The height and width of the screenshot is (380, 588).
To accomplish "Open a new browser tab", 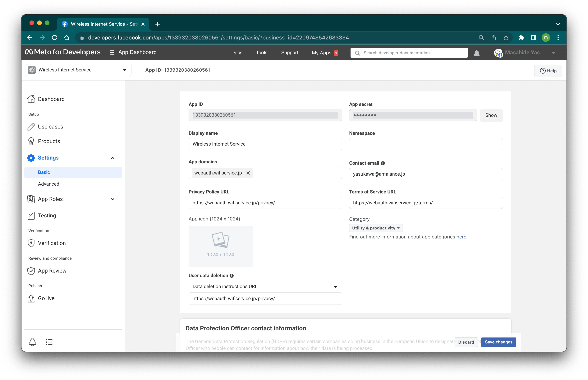I will pos(158,24).
